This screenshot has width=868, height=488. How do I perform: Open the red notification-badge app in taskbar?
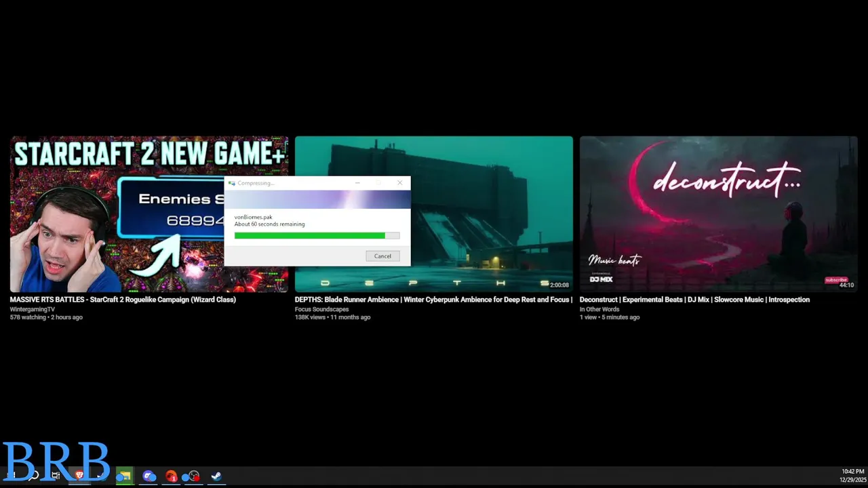click(171, 476)
